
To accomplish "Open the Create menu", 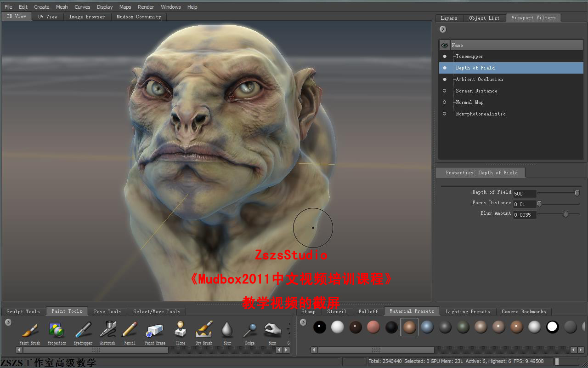I will [x=42, y=7].
